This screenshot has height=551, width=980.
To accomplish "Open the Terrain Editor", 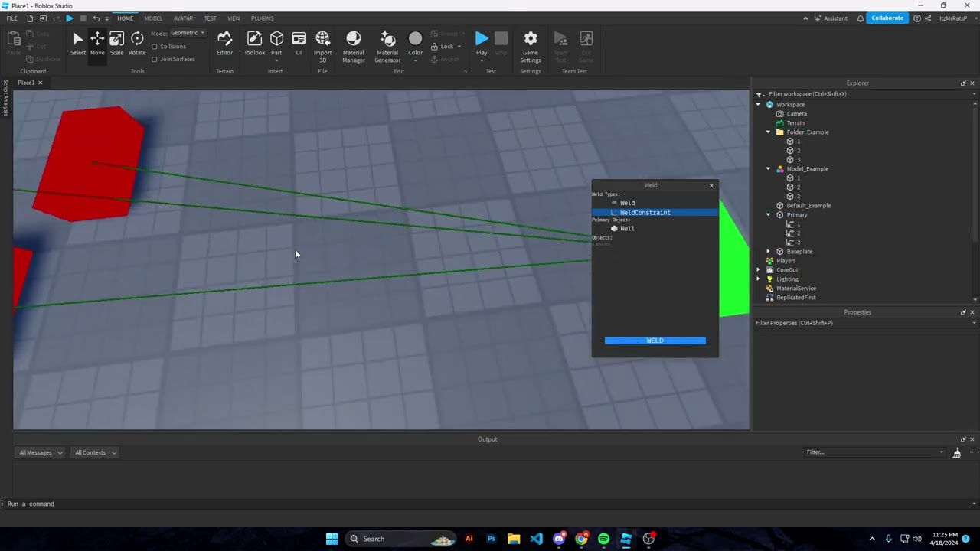I will [x=224, y=43].
